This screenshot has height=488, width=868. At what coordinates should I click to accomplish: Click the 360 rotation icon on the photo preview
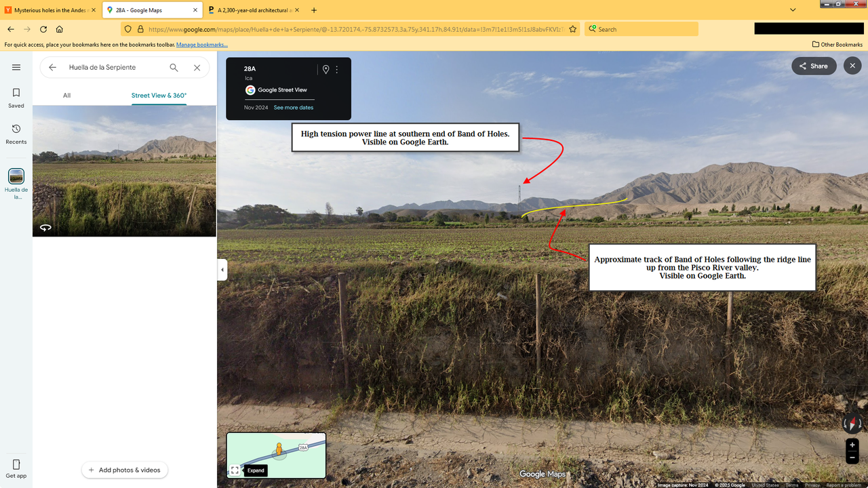click(x=45, y=228)
